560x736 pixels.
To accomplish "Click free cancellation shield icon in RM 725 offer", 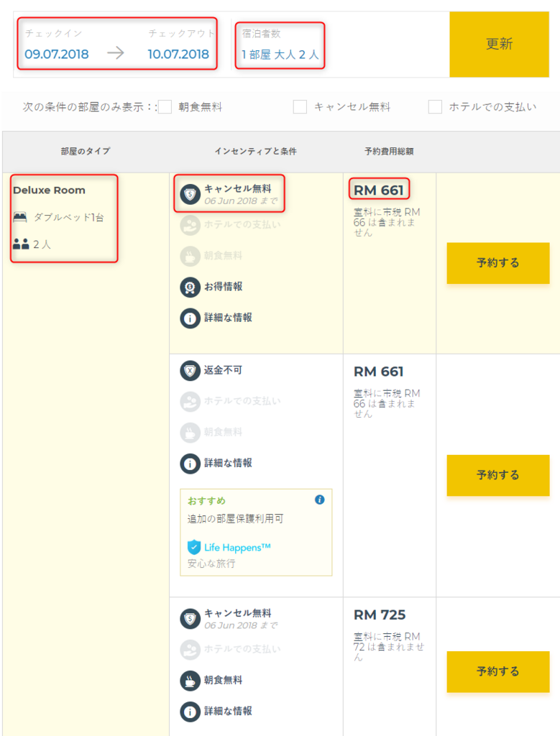I will 190,619.
